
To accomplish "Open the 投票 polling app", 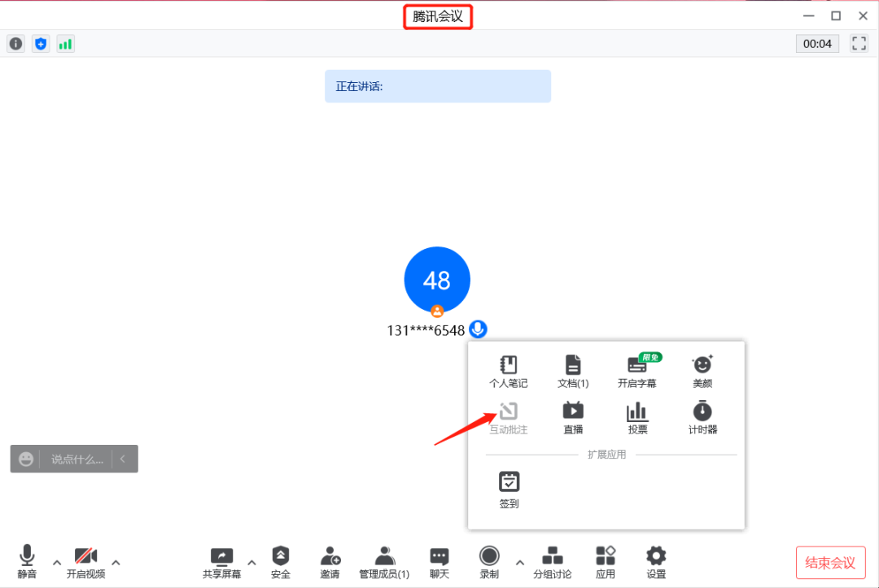I will [x=637, y=418].
